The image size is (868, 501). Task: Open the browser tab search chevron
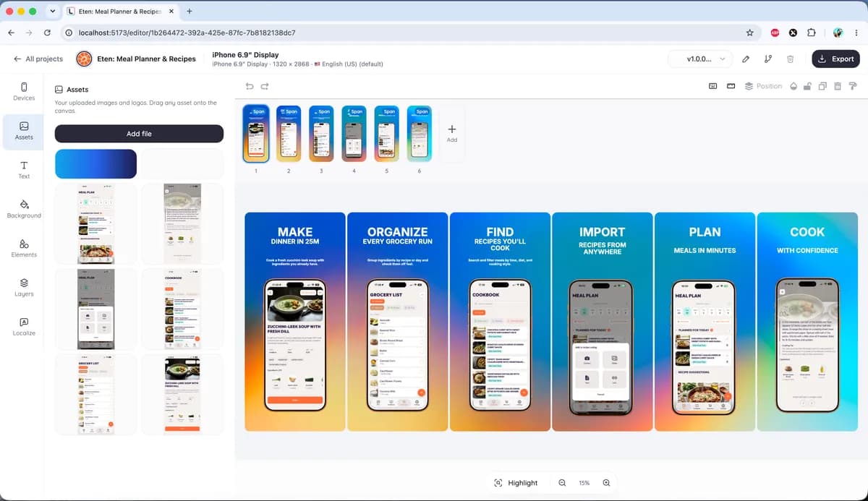point(52,12)
